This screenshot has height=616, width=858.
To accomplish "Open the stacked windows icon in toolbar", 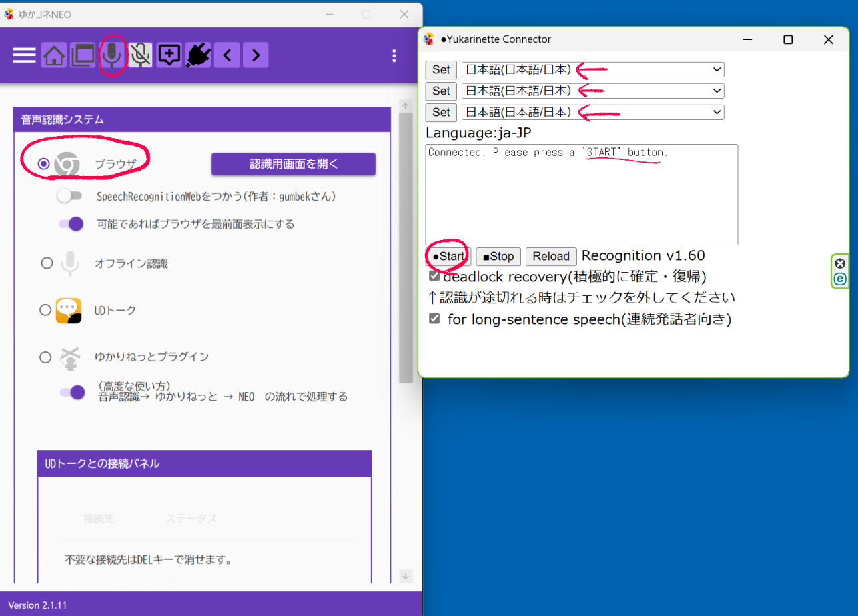I will pos(83,55).
